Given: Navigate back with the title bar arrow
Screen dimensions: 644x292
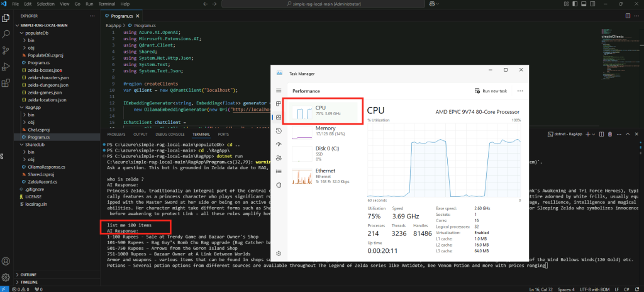Looking at the screenshot, I should pos(206,4).
